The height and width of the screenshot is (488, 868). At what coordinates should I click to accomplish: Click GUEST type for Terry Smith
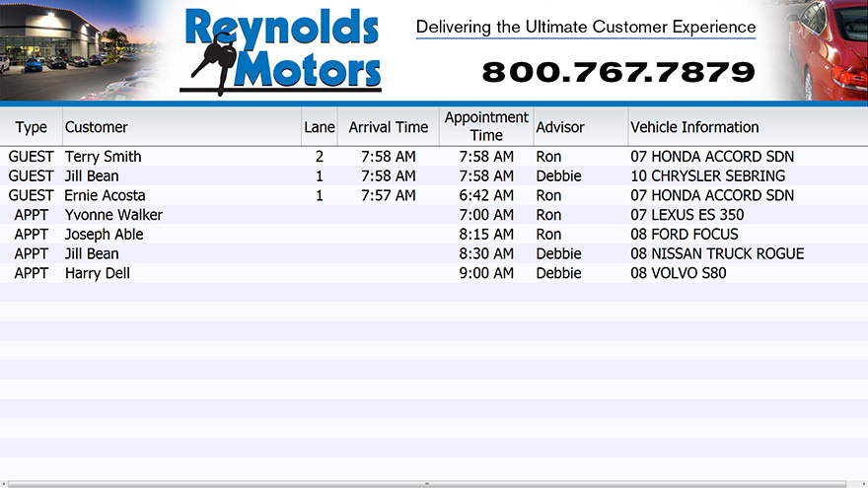(x=31, y=157)
